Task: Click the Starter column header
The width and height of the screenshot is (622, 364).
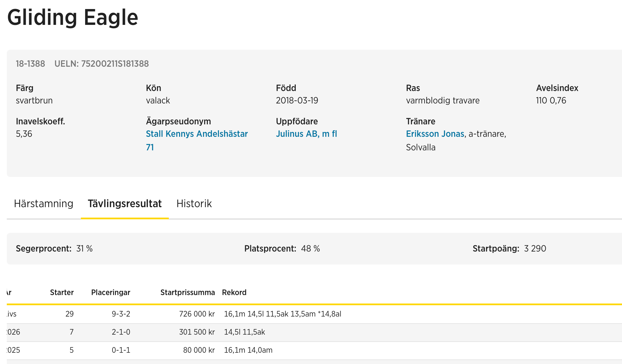Action: pyautogui.click(x=62, y=292)
